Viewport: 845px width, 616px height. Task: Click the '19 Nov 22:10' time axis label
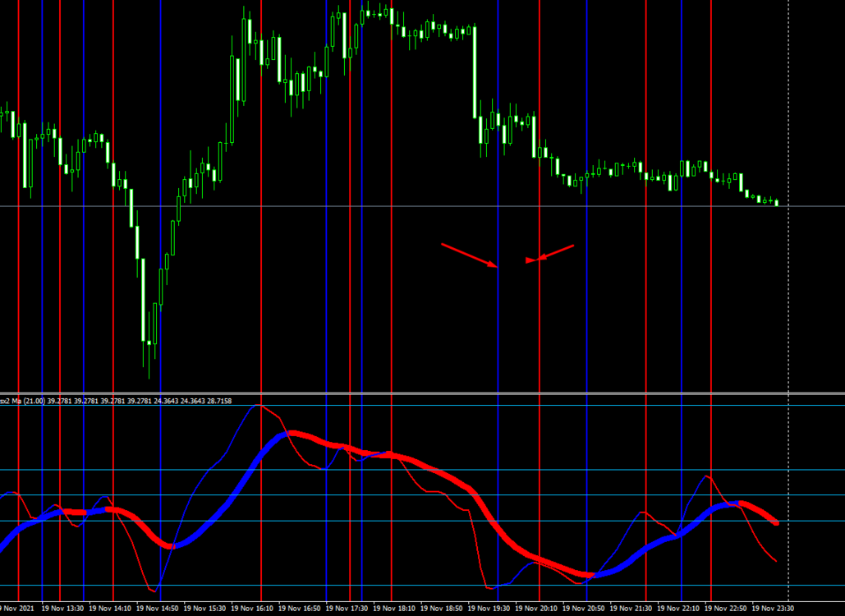678,609
